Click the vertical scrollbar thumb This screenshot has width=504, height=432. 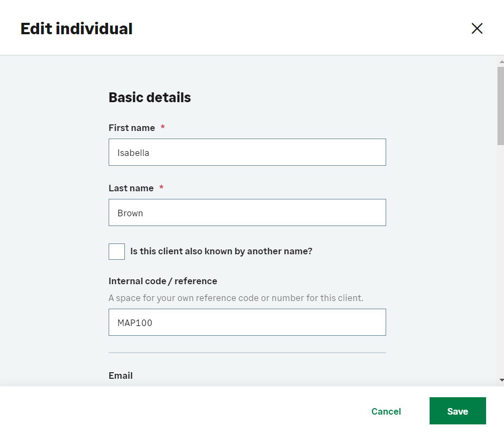[x=500, y=106]
